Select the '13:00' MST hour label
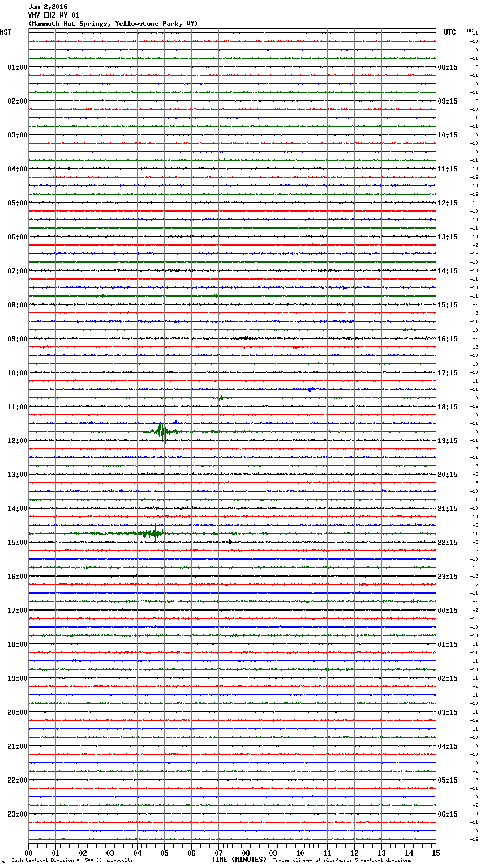 coord(17,475)
